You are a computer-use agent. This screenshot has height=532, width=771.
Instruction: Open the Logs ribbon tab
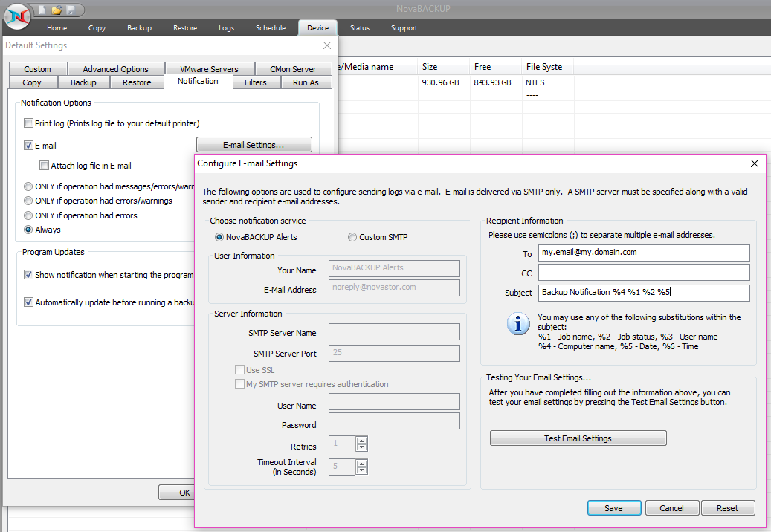[226, 28]
